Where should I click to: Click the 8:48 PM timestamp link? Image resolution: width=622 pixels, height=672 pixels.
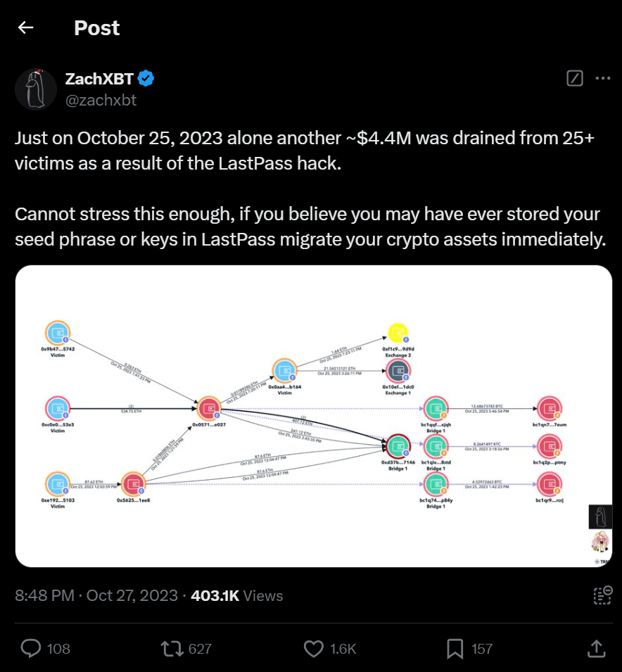click(x=44, y=595)
